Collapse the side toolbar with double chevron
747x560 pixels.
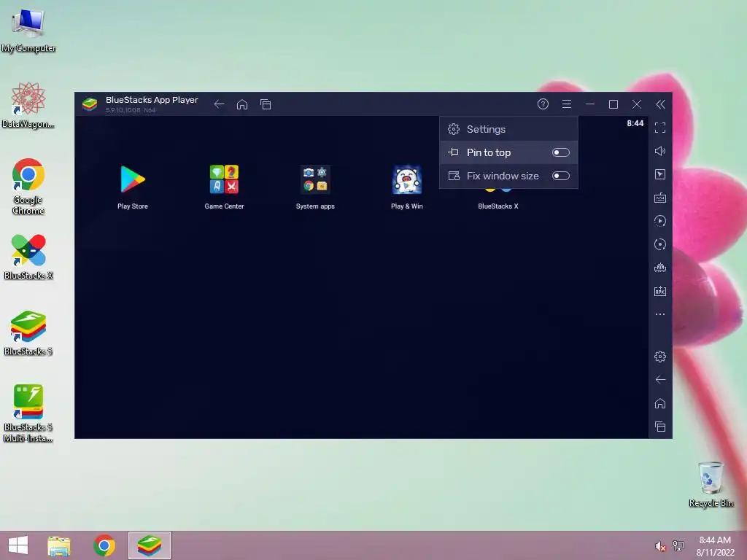point(660,104)
